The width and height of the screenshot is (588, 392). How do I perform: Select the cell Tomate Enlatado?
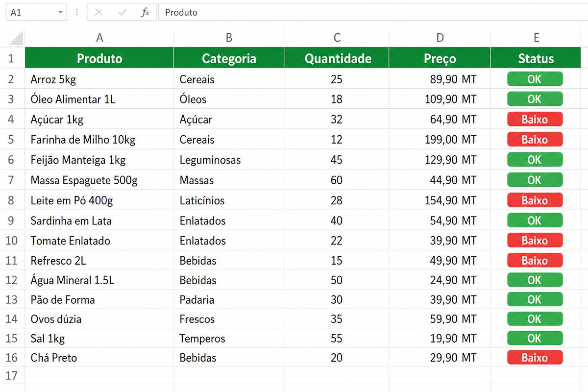pos(99,241)
